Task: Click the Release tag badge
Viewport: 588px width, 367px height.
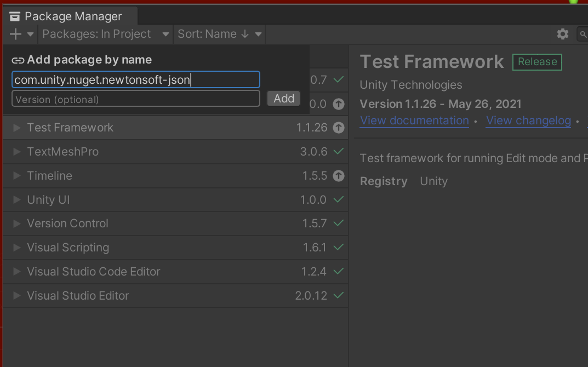Action: pos(537,62)
